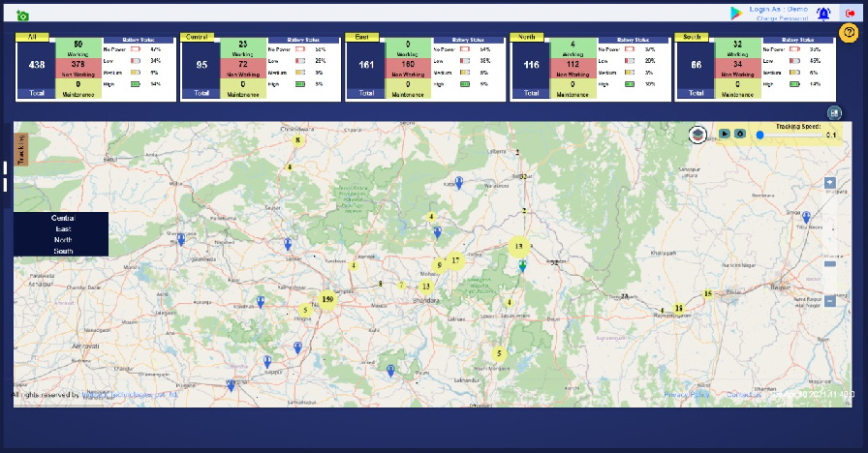Click the Change Password link
The image size is (868, 453).
[x=781, y=19]
